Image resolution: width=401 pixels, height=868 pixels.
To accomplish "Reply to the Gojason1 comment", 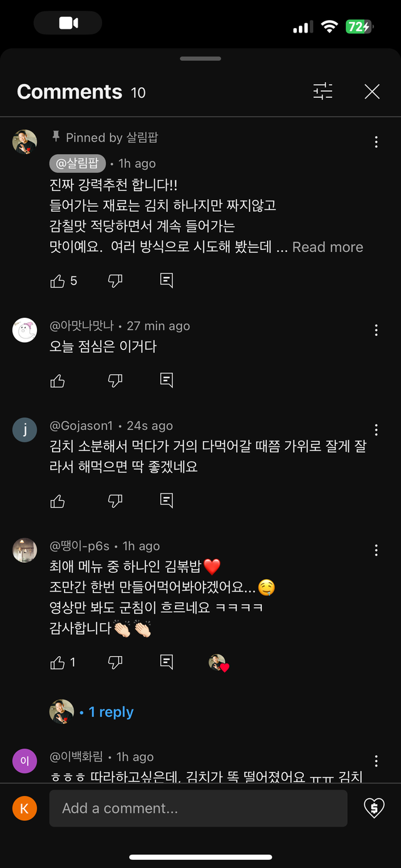I will (x=167, y=501).
